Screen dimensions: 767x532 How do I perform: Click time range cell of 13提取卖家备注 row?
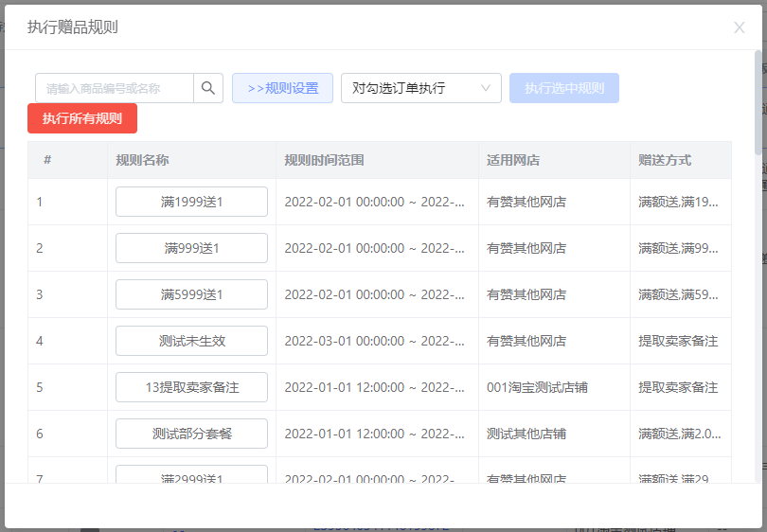375,387
